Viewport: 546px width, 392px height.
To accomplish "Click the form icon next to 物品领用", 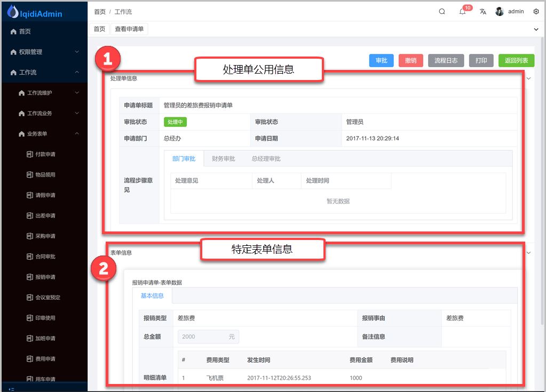I will coord(30,174).
